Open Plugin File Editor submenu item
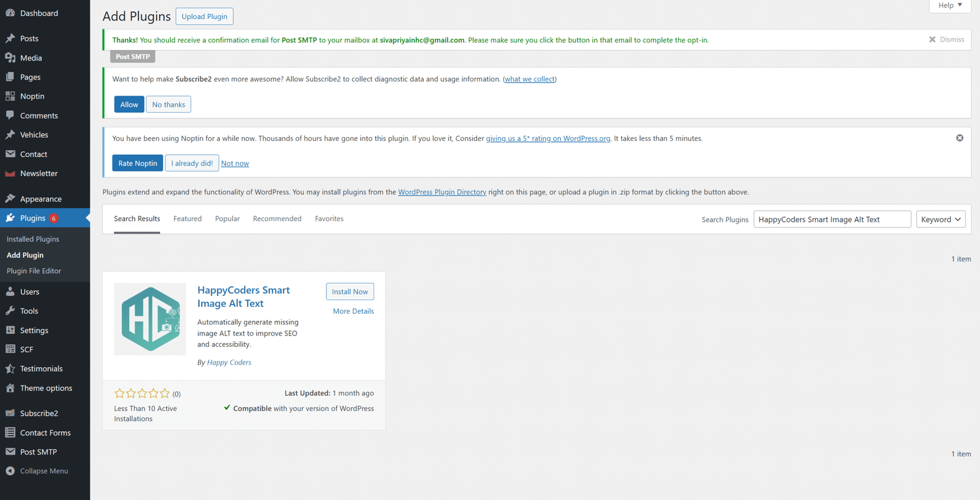The height and width of the screenshot is (500, 980). point(34,271)
